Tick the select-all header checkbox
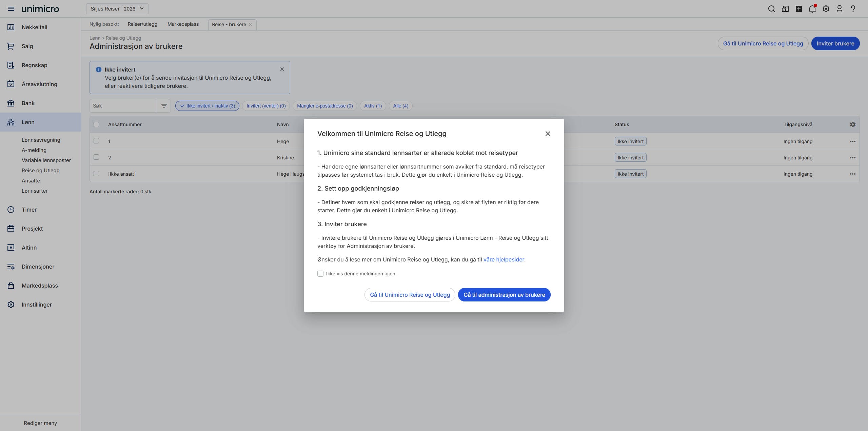The image size is (868, 431). point(96,124)
